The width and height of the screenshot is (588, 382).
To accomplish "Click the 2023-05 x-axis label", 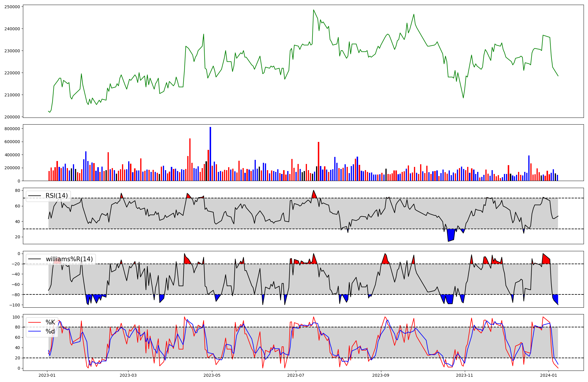I will (212, 375).
